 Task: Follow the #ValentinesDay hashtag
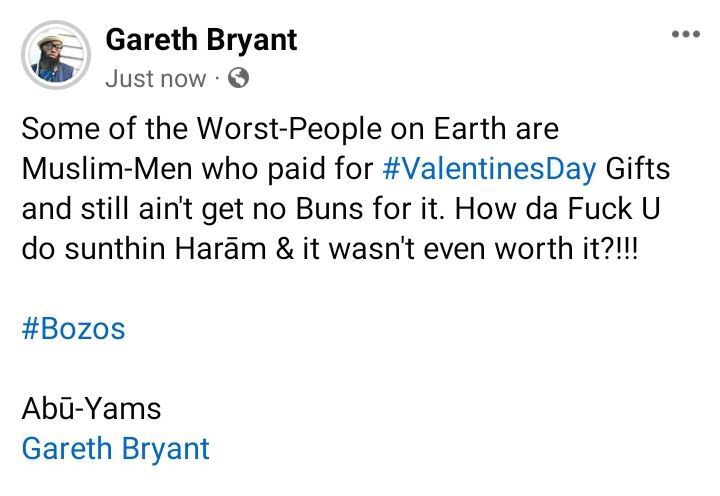click(489, 167)
